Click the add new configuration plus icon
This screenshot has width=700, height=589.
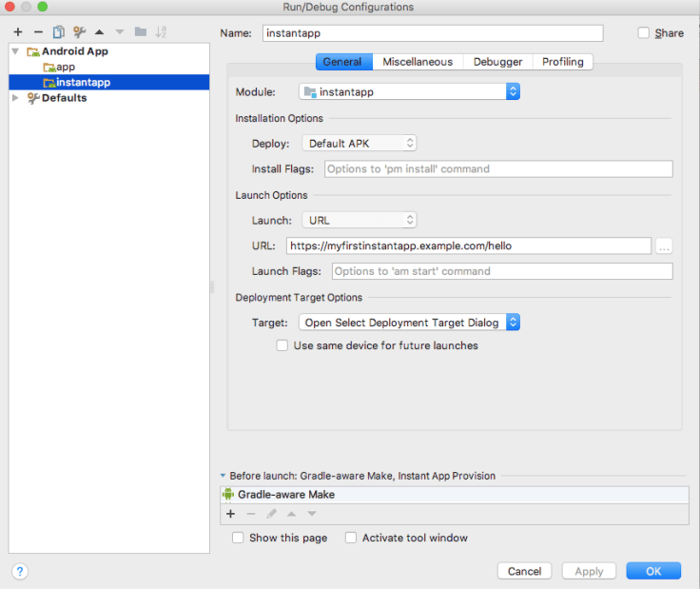(x=18, y=32)
